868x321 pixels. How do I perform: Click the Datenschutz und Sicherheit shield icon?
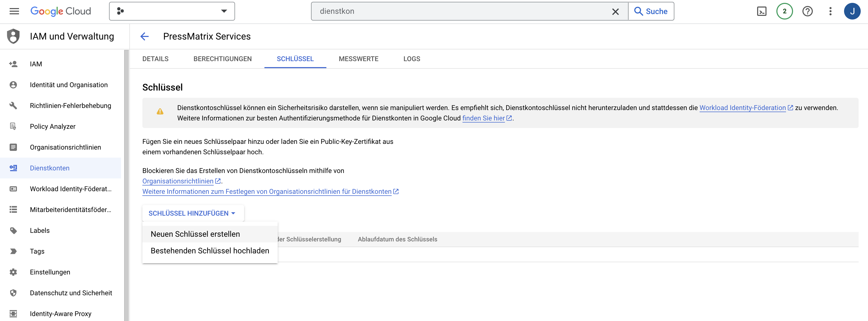14,293
